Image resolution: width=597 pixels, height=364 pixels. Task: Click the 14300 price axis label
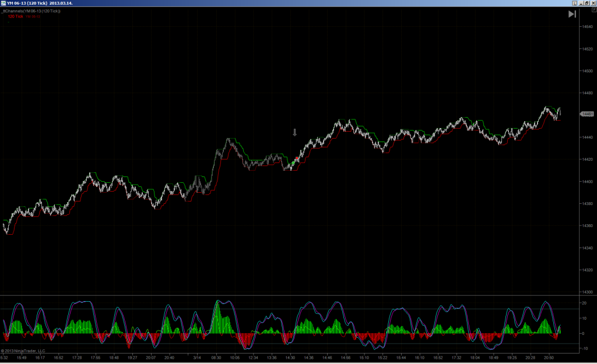(587, 292)
